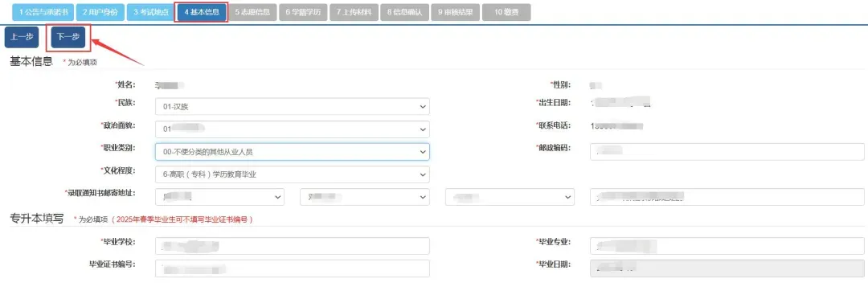Open the third 录取通知书邮寄地址 district dropdown
This screenshot has width=868, height=291.
coord(510,197)
